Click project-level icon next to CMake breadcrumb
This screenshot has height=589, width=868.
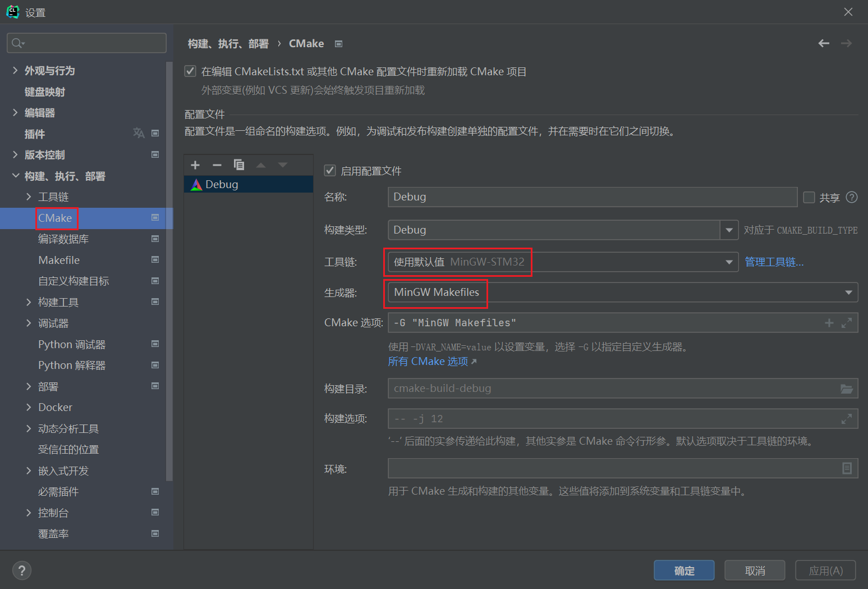click(x=338, y=44)
